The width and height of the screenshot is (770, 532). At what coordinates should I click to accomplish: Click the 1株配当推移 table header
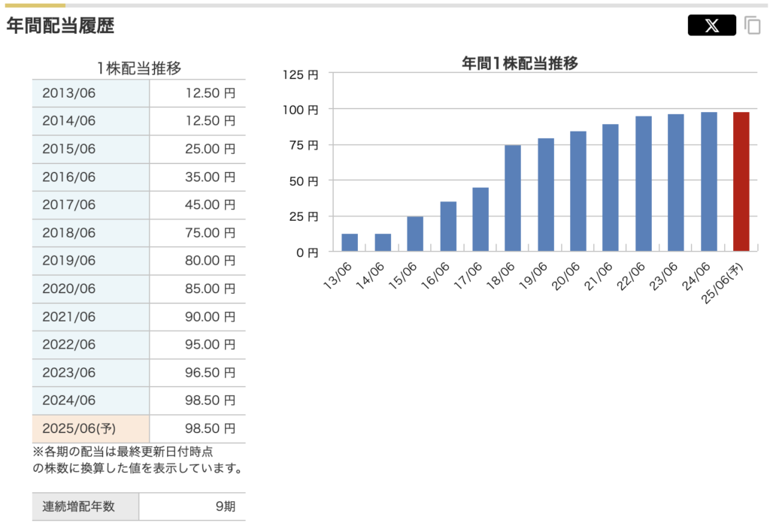138,68
